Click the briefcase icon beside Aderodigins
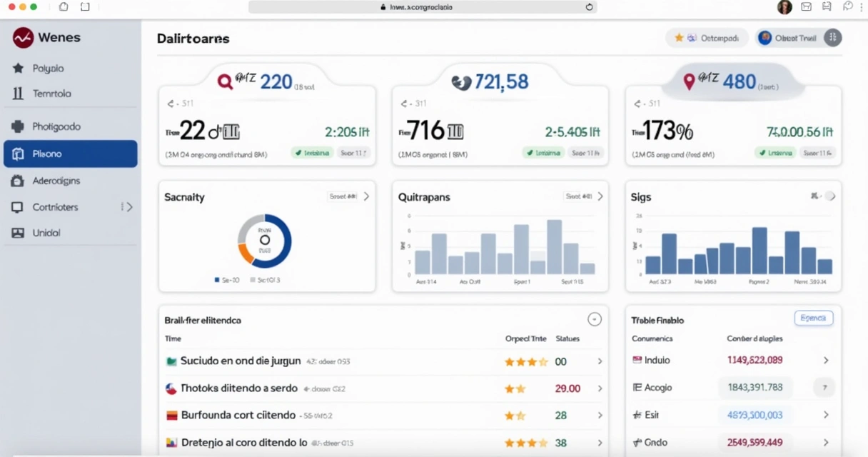 tap(19, 181)
